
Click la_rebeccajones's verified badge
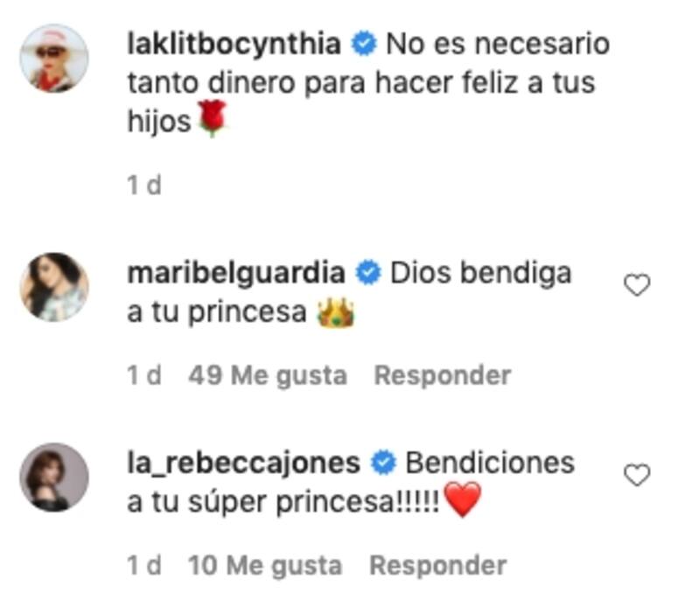383,463
